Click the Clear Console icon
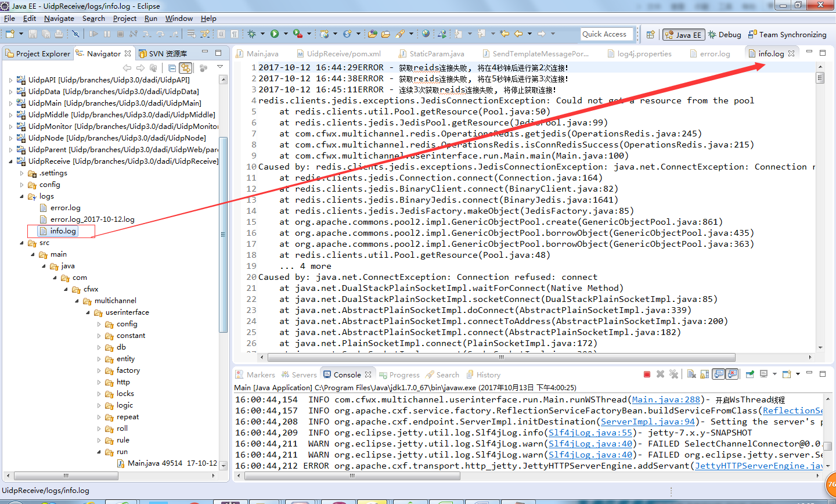Viewport: 836px width, 504px height. tap(691, 375)
